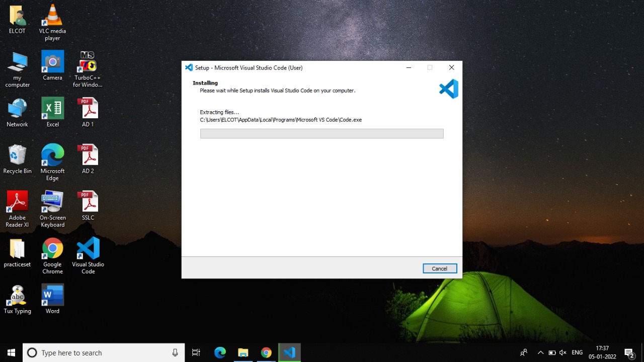Click the installation progress bar
This screenshot has width=644, height=362.
[321, 133]
